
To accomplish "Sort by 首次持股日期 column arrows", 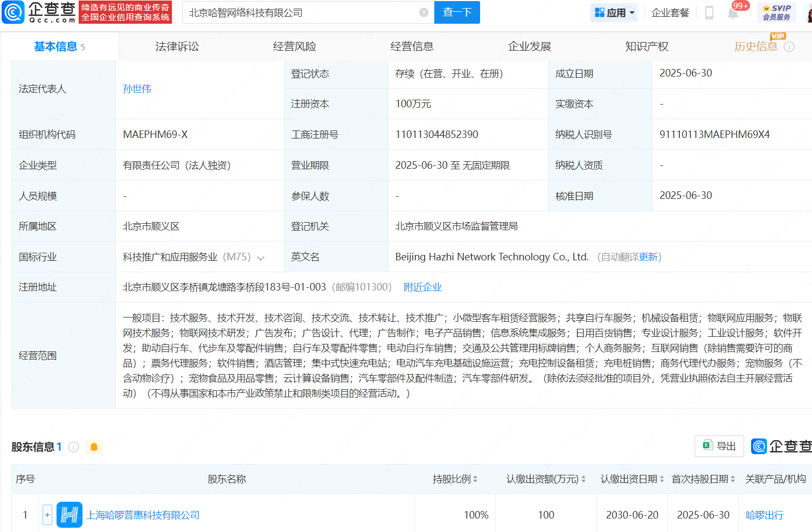I will [733, 479].
